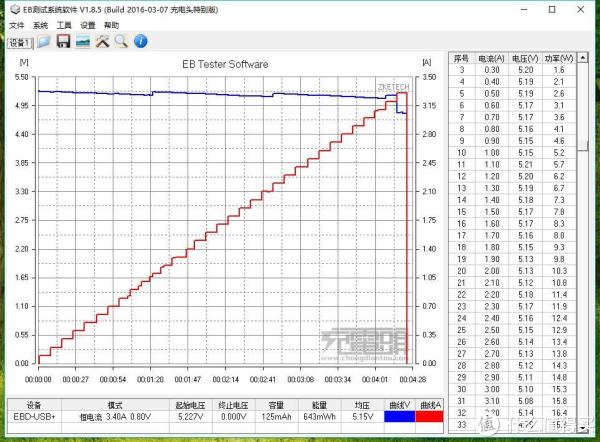Viewport: 600px width, 442px height.
Task: Click the save floppy disk icon
Action: coord(63,41)
